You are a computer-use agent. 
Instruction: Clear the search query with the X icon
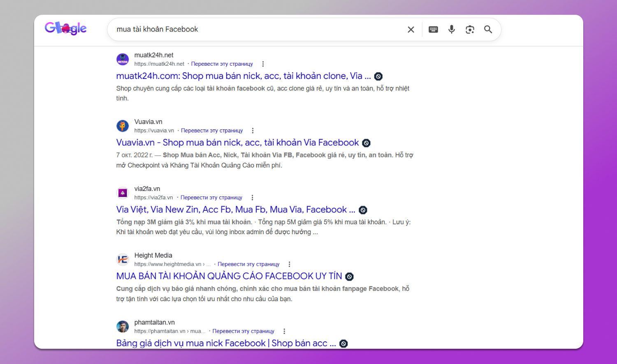(411, 29)
